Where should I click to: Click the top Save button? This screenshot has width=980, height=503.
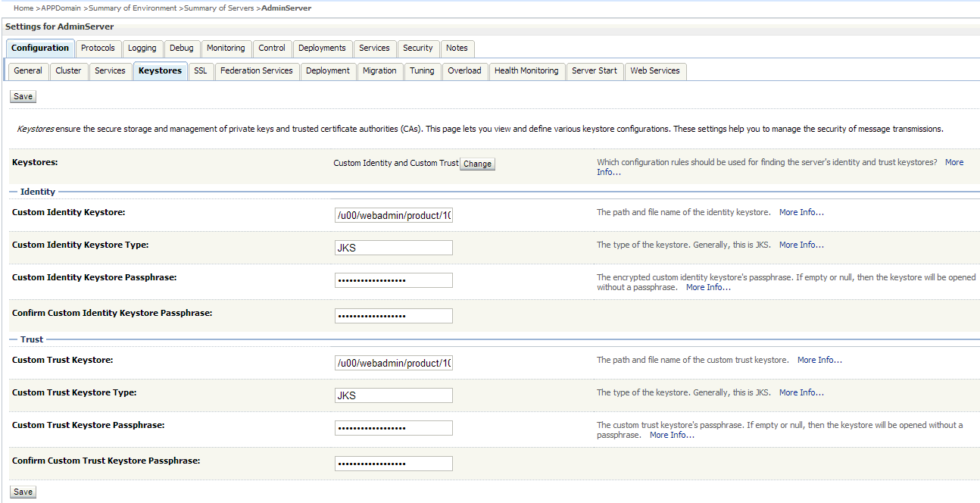(x=23, y=96)
